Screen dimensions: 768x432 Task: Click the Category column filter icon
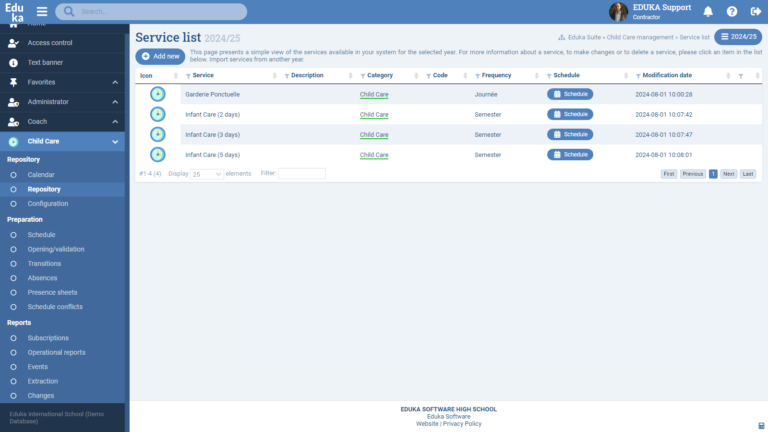pyautogui.click(x=361, y=76)
